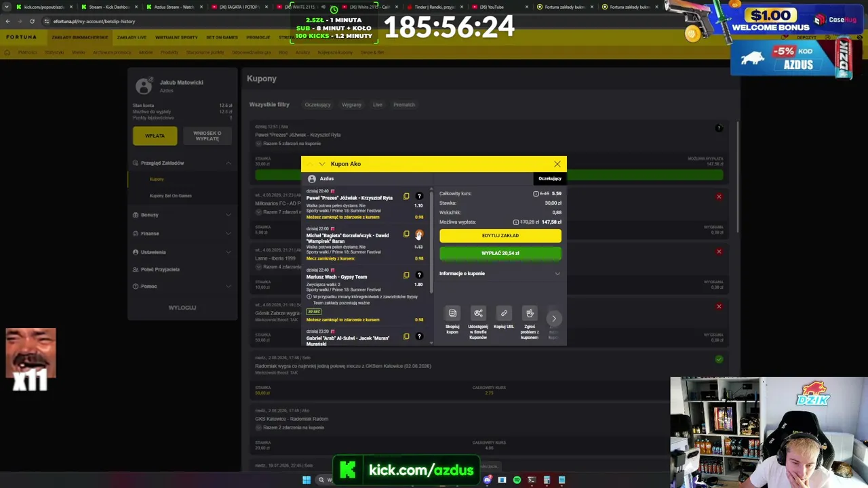Show more coupon actions with the right arrow
The width and height of the screenshot is (868, 488).
click(554, 319)
